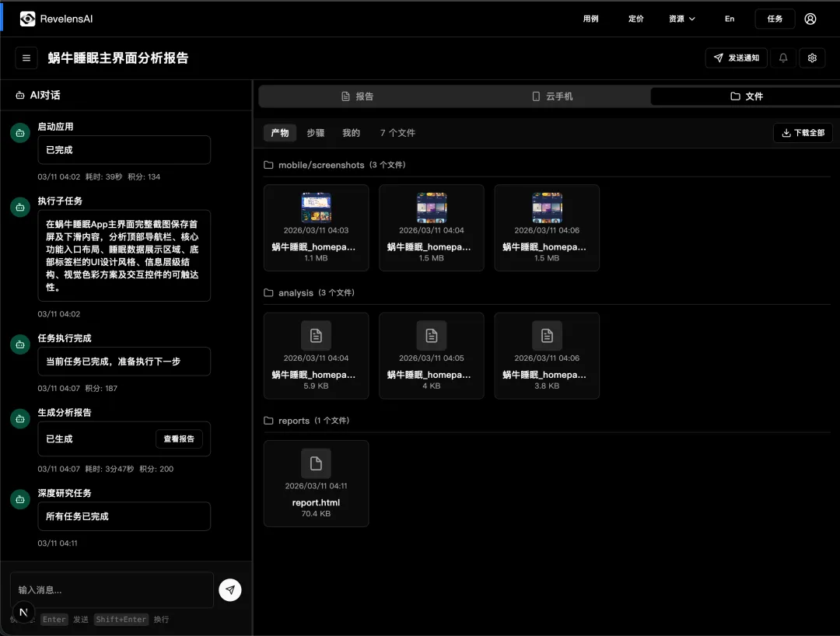Click the 70.4 KB file size
This screenshot has width=840, height=636.
(x=316, y=514)
